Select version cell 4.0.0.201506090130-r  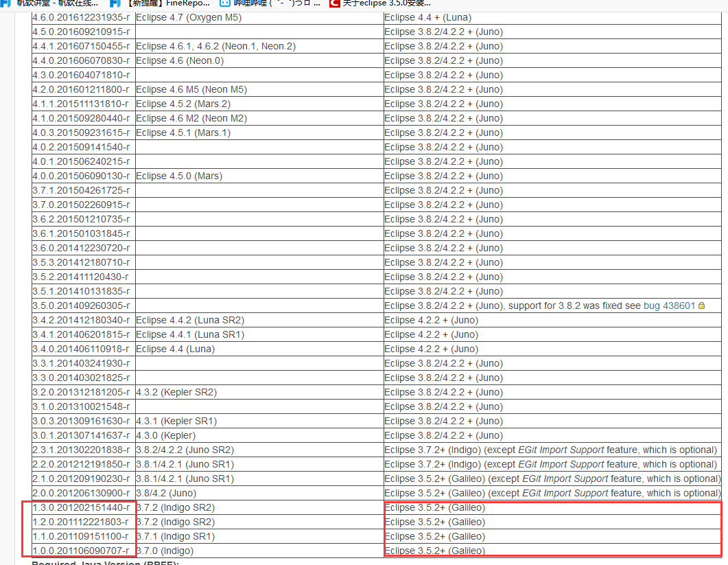coord(84,176)
